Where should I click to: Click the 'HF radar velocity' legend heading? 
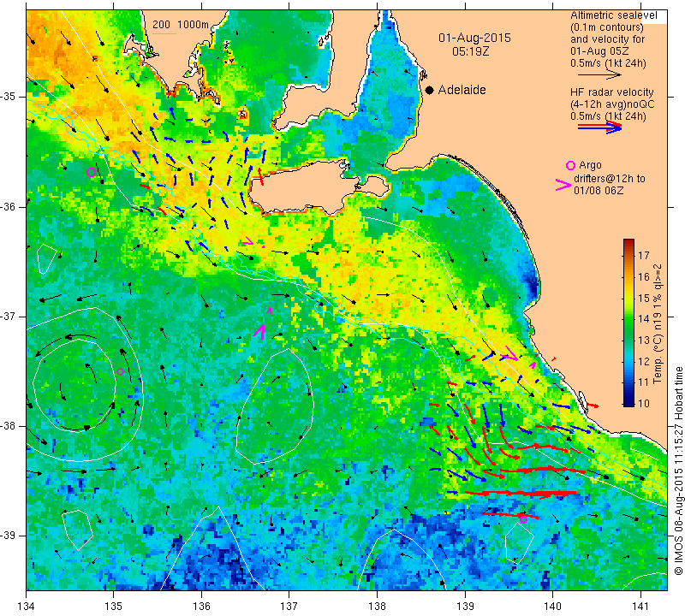(611, 92)
